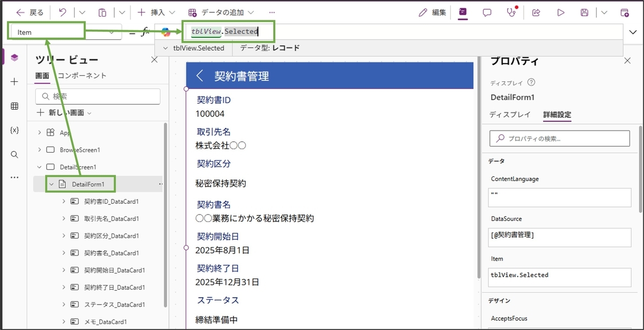This screenshot has height=330, width=644.
Task: Switch to the 画面 tab
Action: tap(42, 76)
